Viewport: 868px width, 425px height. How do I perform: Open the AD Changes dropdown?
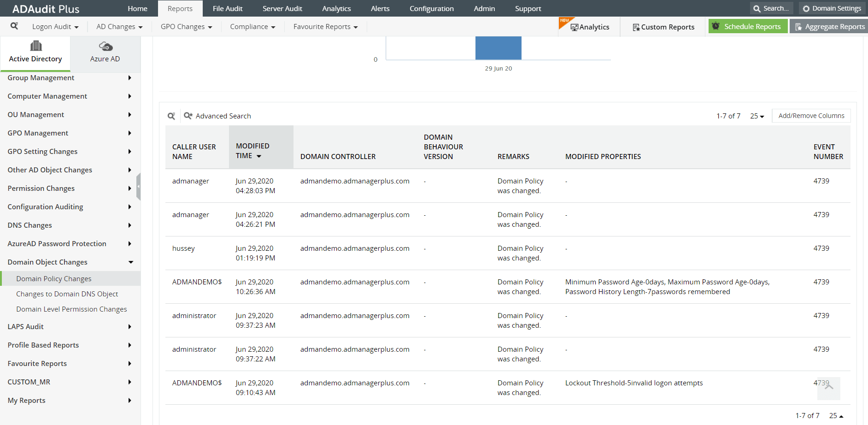point(119,27)
